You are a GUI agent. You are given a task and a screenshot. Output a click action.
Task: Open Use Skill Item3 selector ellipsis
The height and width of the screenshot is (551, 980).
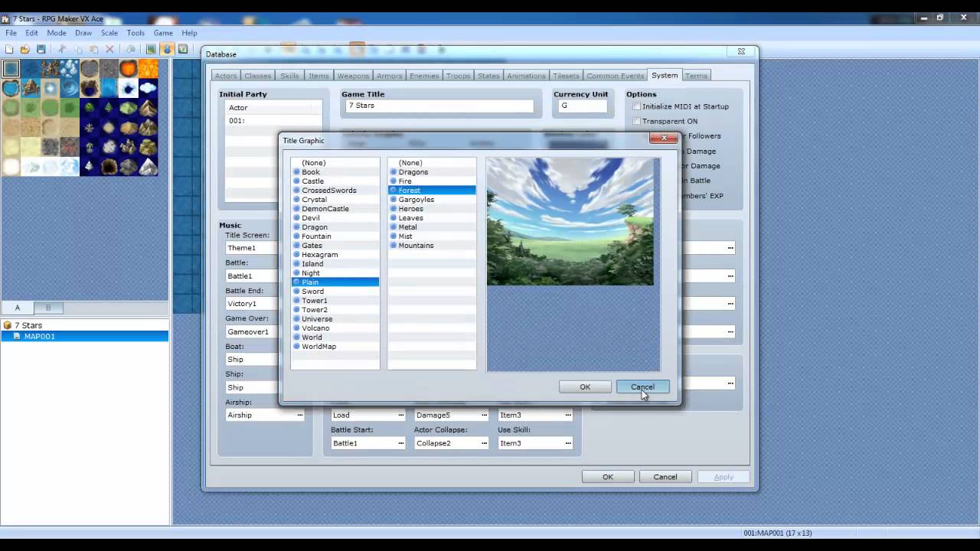(x=567, y=443)
